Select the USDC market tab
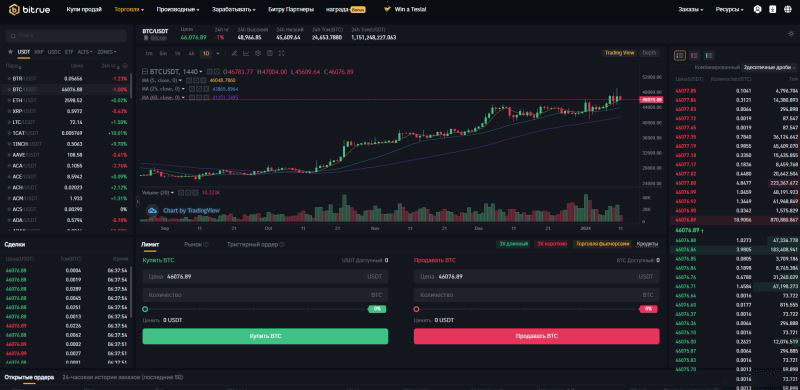 (54, 52)
